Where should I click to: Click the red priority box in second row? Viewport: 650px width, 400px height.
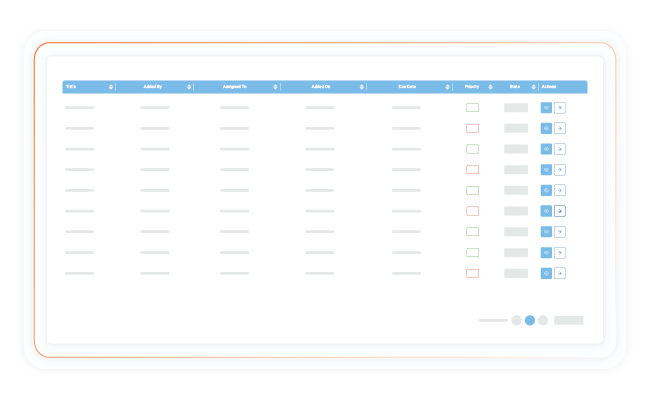[x=472, y=128]
